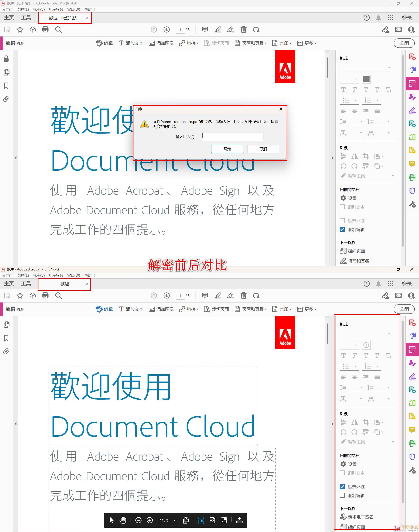The height and width of the screenshot is (532, 419).
Task: Open bookmarks panel in top window
Action: (x=6, y=86)
